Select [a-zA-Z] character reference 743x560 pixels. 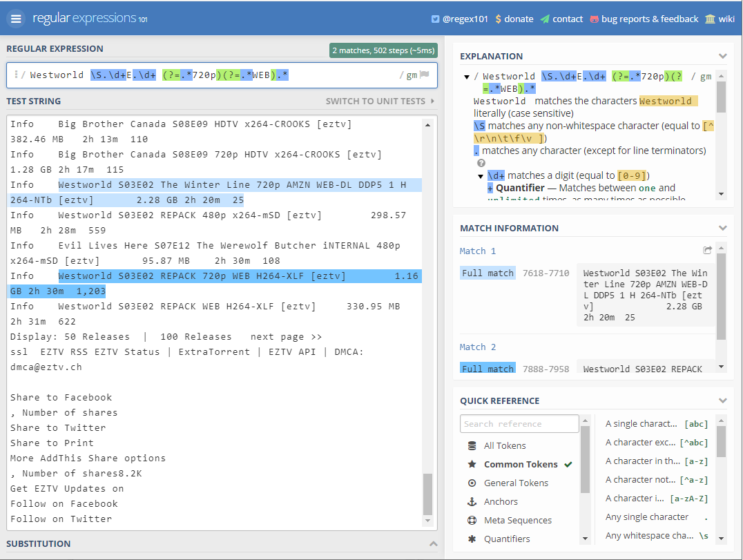coord(656,499)
